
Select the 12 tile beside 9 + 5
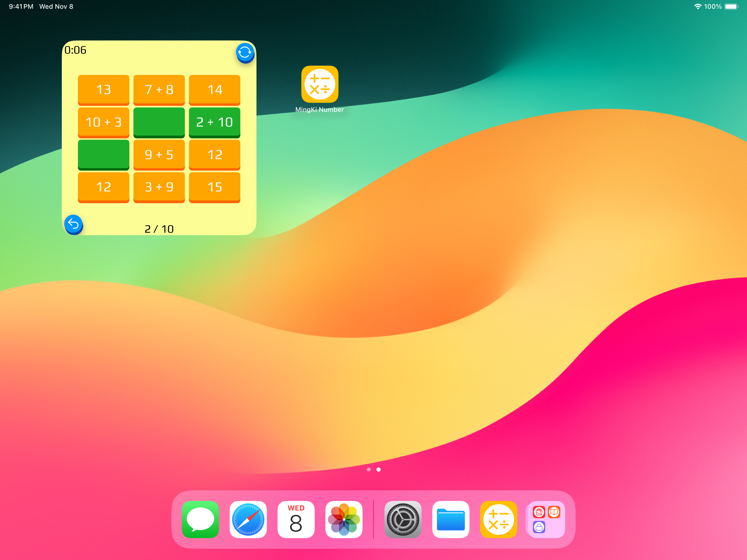coord(214,155)
